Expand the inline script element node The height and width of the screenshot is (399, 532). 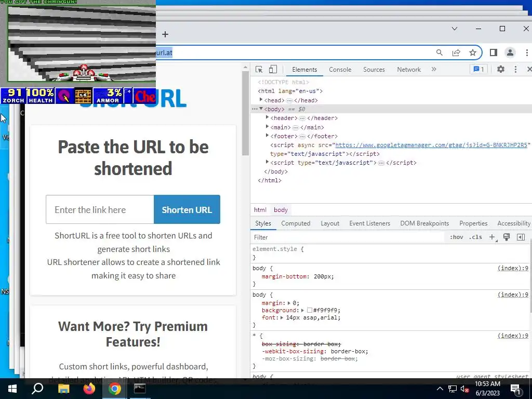(x=267, y=162)
